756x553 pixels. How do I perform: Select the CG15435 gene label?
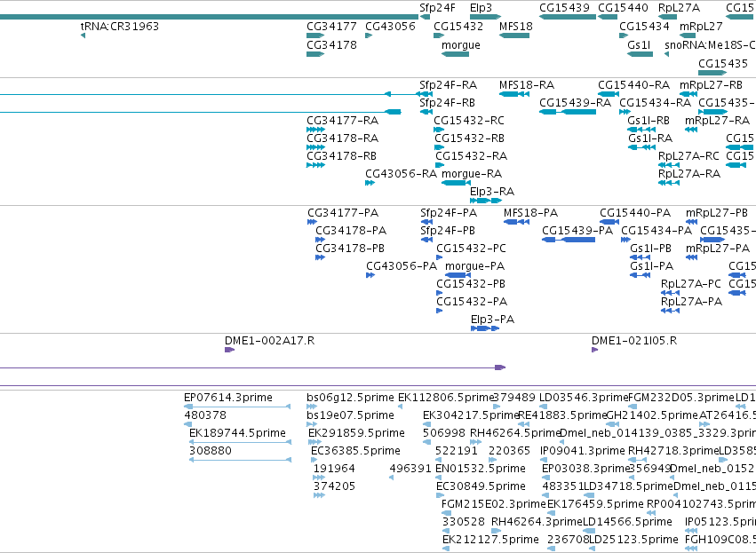click(x=723, y=64)
